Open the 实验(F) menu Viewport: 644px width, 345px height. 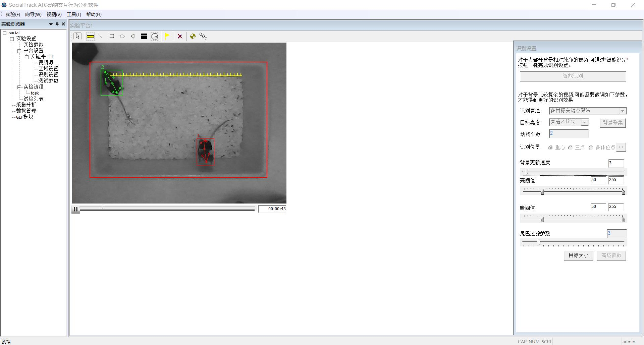(x=13, y=14)
